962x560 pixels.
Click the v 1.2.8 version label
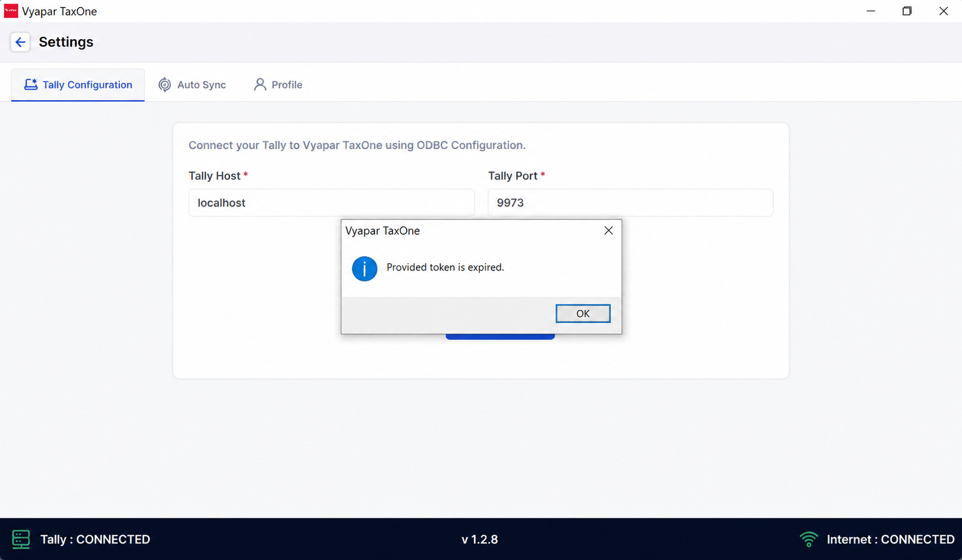pos(480,540)
